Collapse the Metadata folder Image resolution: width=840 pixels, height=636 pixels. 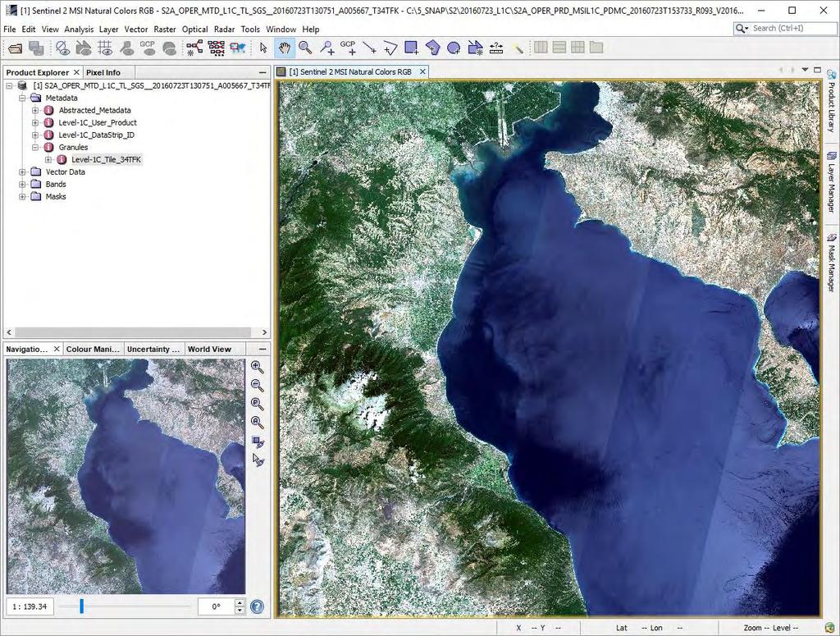(x=22, y=98)
